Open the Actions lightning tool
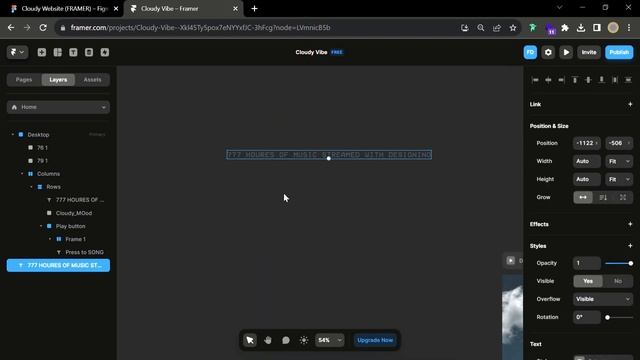 [105, 52]
